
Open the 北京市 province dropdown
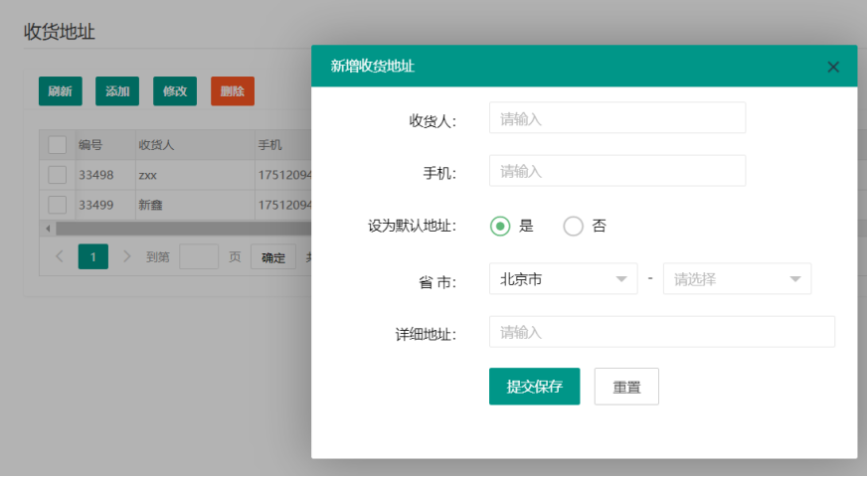click(x=563, y=279)
